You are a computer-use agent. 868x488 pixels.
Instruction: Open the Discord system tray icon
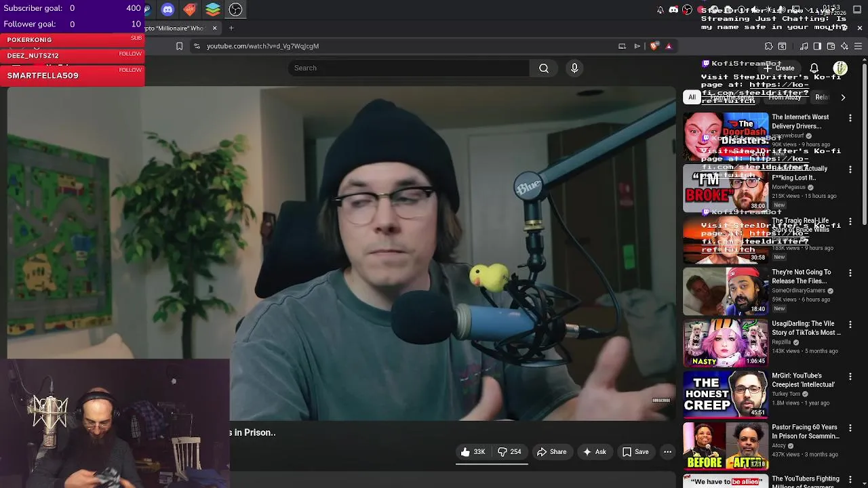(x=673, y=9)
